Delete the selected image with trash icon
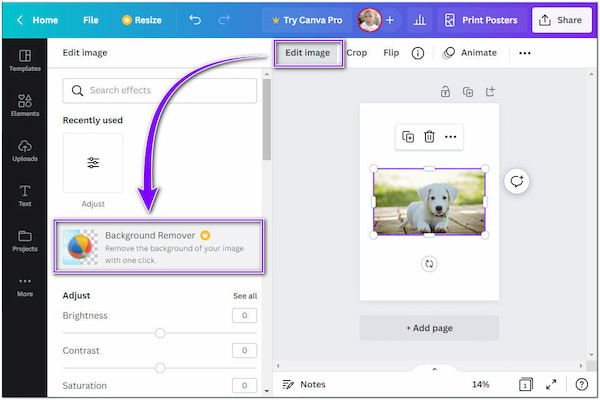 [429, 137]
